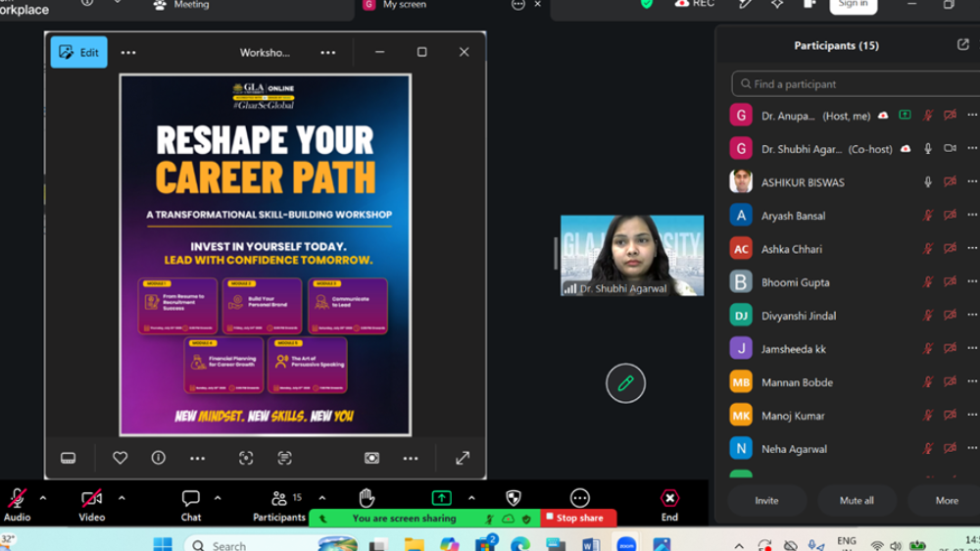
Task: Open More options circle in toolbar
Action: tap(580, 498)
